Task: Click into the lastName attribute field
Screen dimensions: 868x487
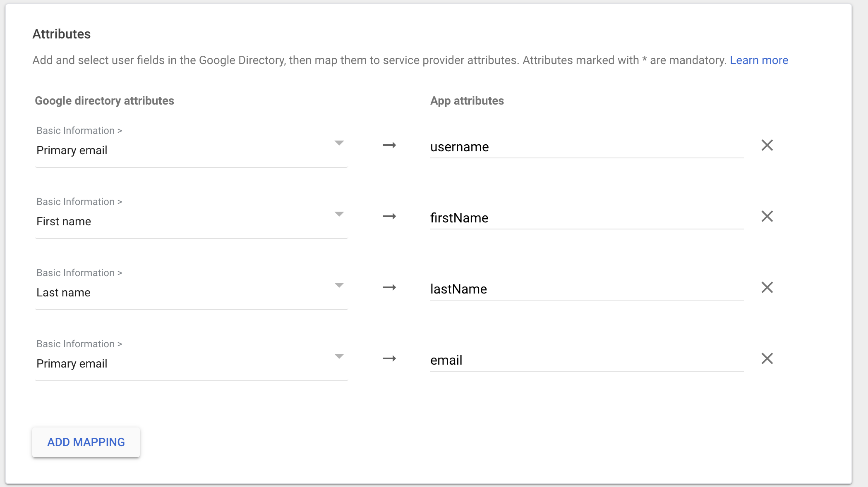Action: pos(586,289)
